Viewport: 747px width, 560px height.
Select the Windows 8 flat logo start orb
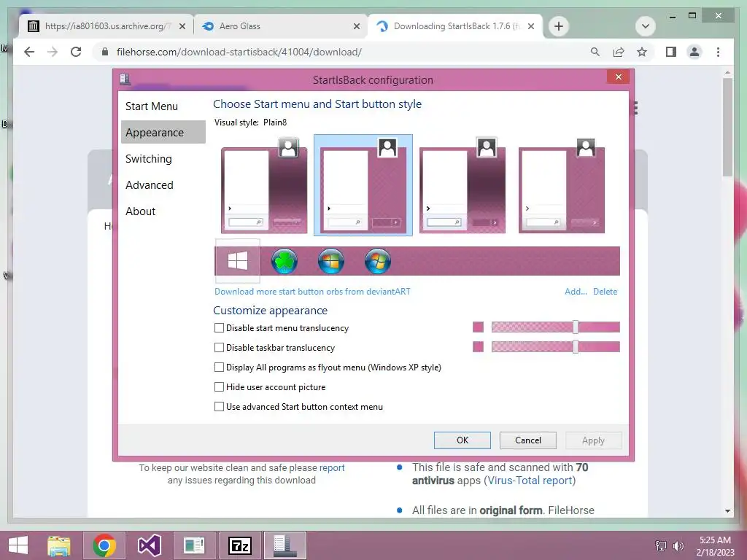click(x=237, y=261)
